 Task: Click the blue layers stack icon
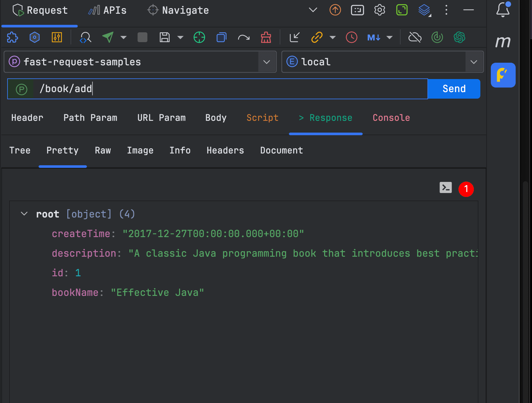click(x=424, y=10)
